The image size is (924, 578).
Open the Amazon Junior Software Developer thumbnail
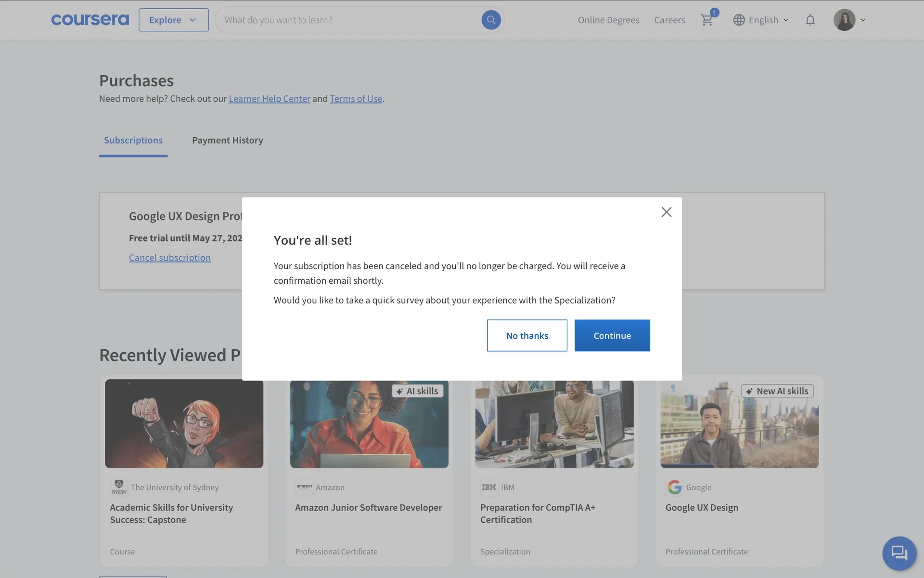coord(369,424)
